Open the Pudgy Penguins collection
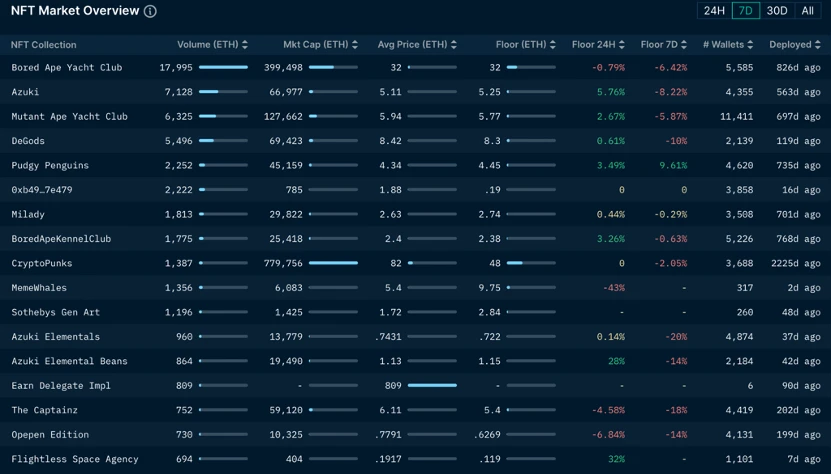The image size is (832, 474). (50, 166)
